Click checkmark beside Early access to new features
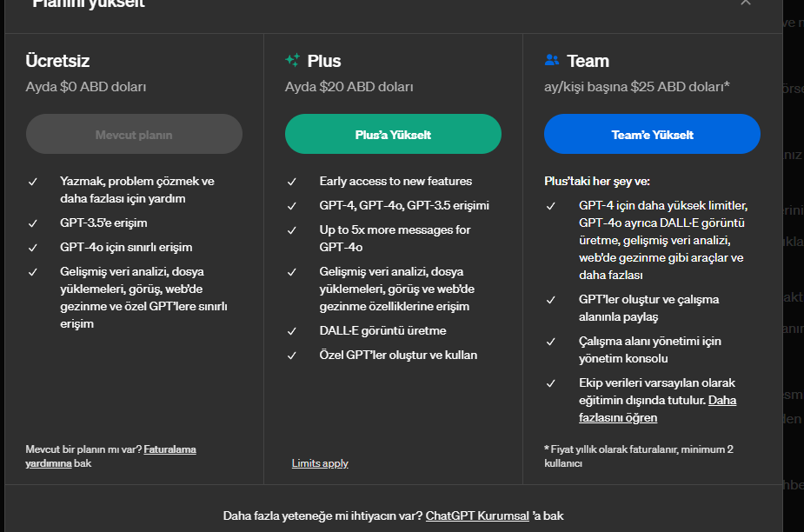Image resolution: width=804 pixels, height=532 pixels. (x=292, y=182)
